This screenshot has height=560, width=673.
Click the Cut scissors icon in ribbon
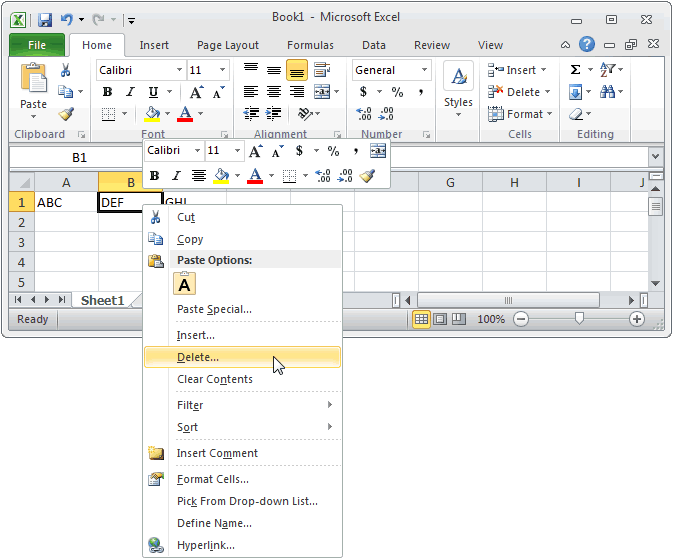click(65, 70)
